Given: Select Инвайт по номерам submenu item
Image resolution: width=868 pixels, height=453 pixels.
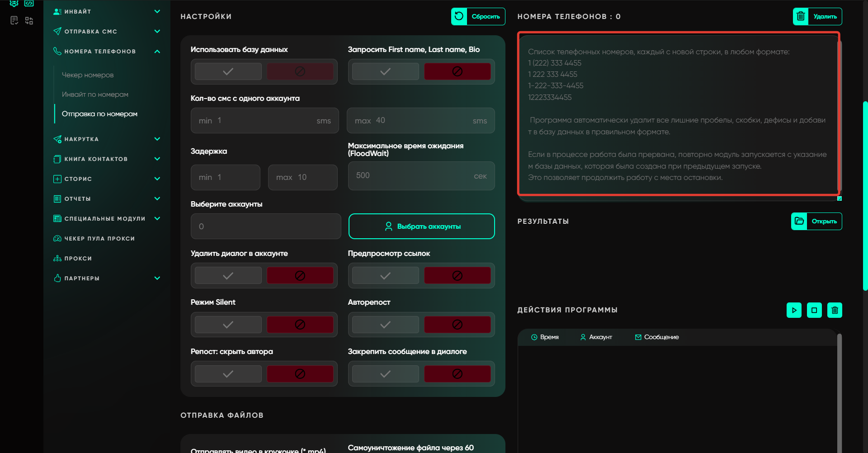Looking at the screenshot, I should (x=95, y=94).
